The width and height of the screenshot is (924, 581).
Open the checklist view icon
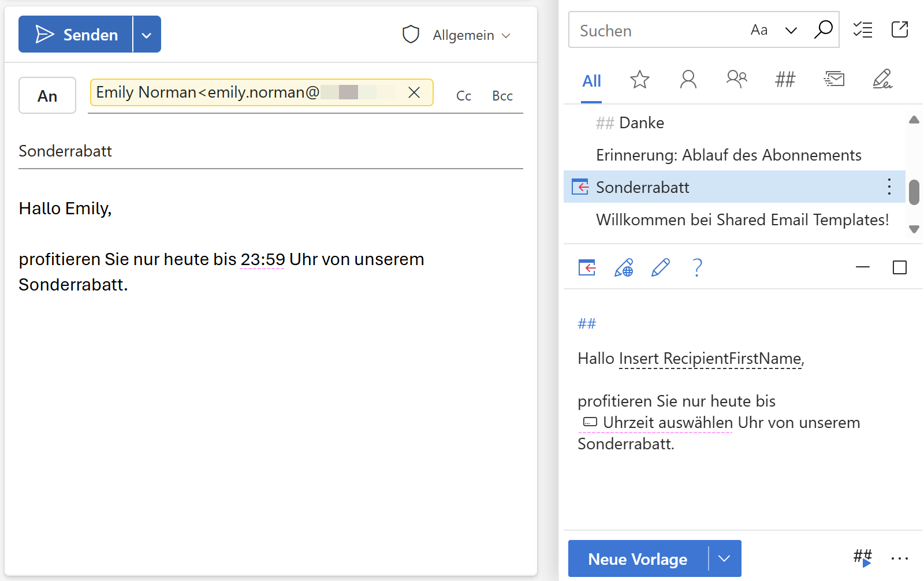tap(863, 29)
